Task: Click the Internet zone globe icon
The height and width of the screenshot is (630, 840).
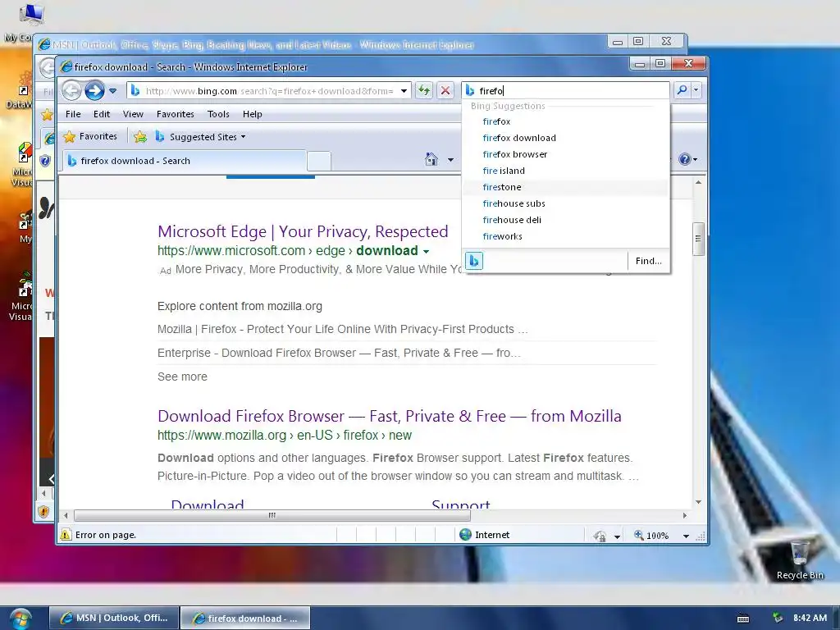Action: point(465,535)
